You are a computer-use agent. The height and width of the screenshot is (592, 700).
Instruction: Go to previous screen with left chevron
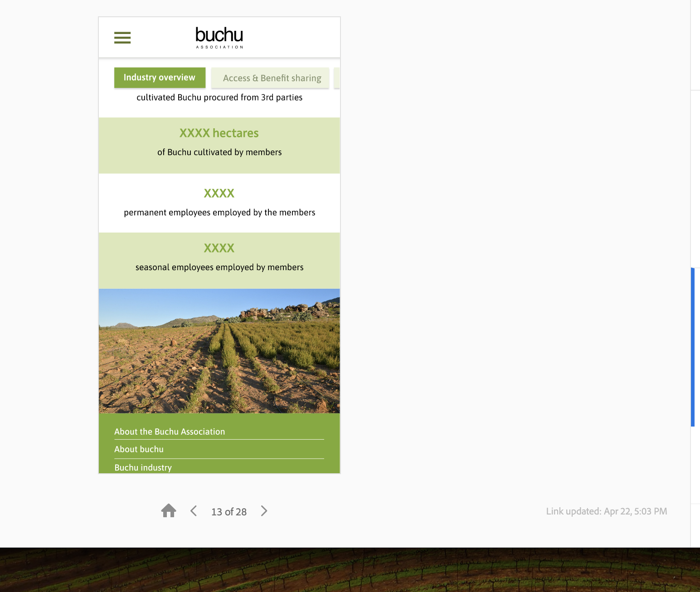coord(194,511)
